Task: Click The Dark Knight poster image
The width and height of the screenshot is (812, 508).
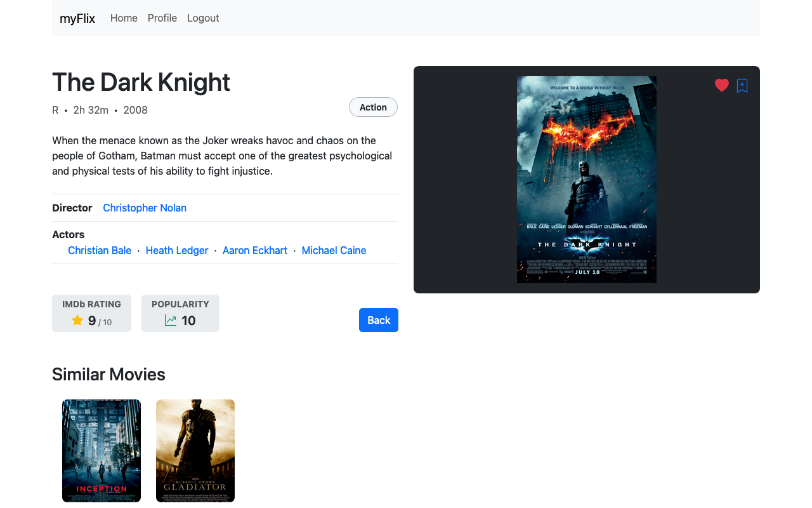Action: point(587,180)
